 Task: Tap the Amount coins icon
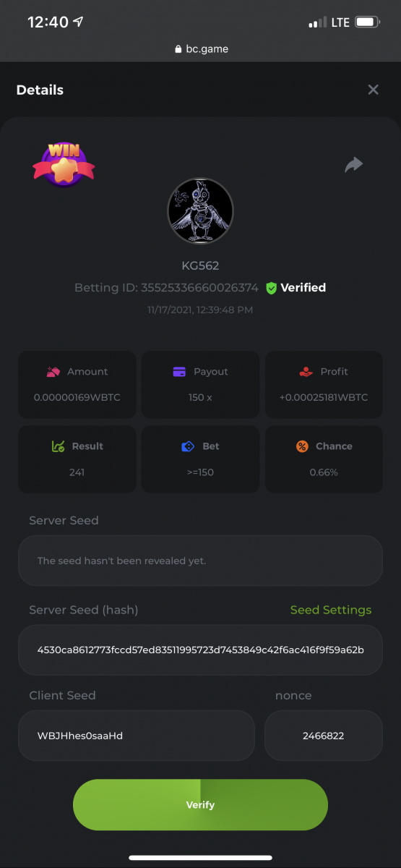pyautogui.click(x=53, y=372)
